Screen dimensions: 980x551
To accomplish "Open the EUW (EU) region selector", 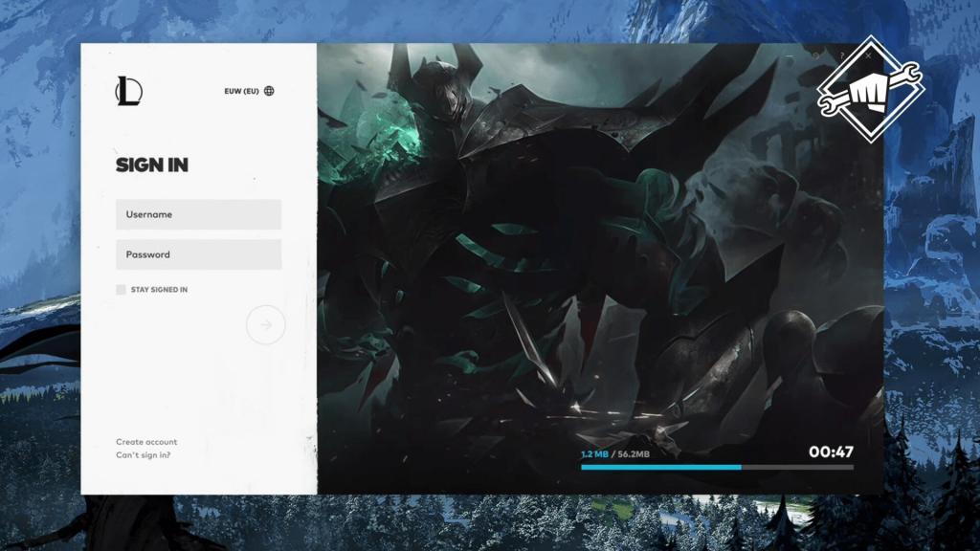I will tap(242, 92).
